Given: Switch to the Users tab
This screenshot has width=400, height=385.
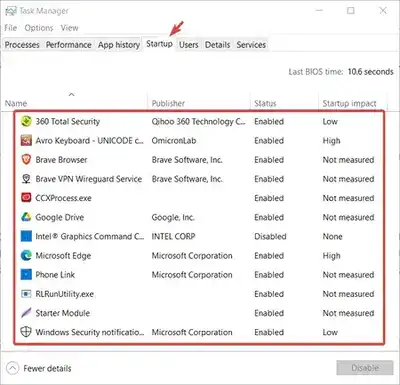Looking at the screenshot, I should click(189, 45).
